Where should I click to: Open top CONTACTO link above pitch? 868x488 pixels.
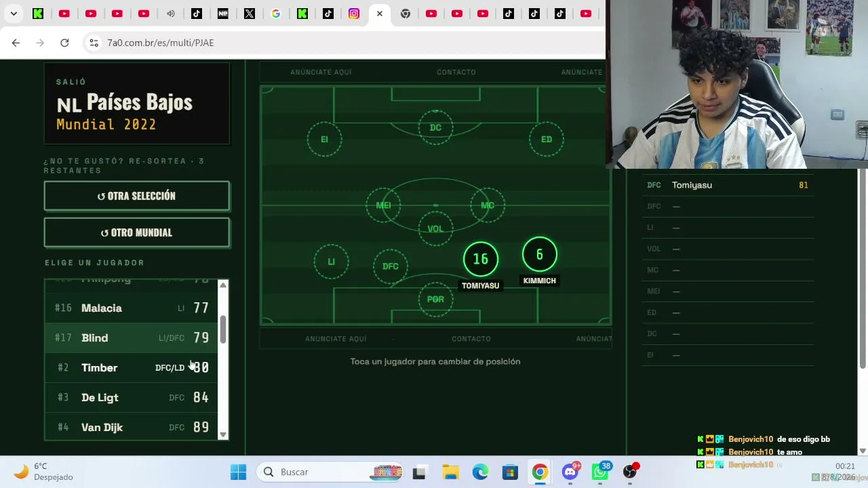[456, 72]
